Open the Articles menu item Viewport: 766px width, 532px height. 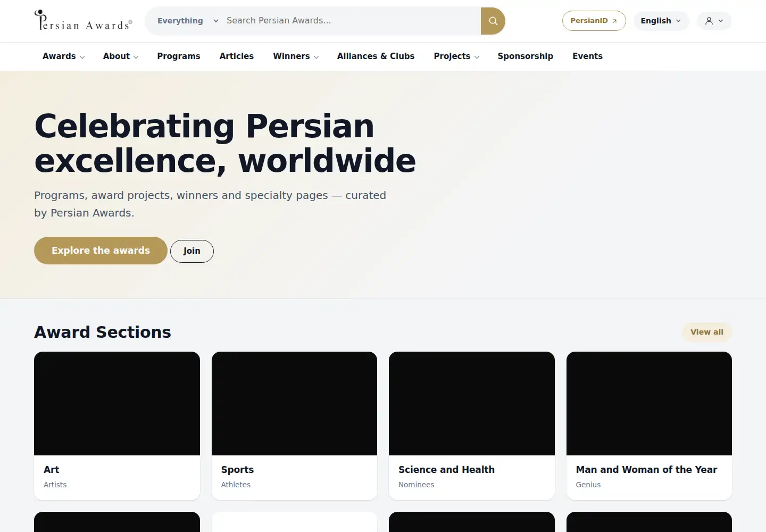click(x=237, y=56)
